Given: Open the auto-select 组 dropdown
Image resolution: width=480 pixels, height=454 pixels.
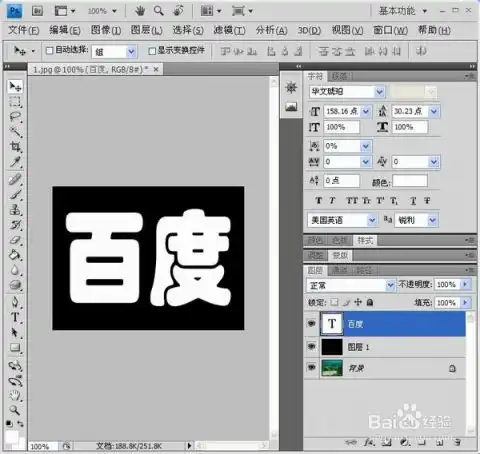Looking at the screenshot, I should point(131,52).
